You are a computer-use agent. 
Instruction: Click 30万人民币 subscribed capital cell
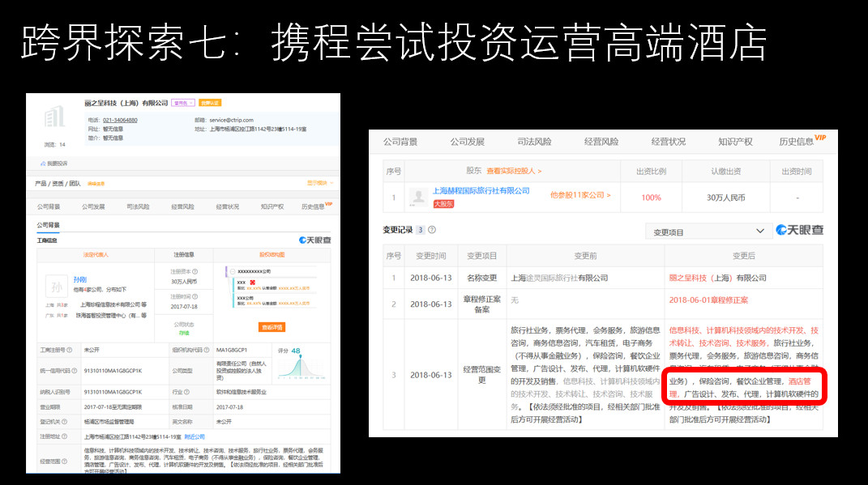(x=725, y=198)
